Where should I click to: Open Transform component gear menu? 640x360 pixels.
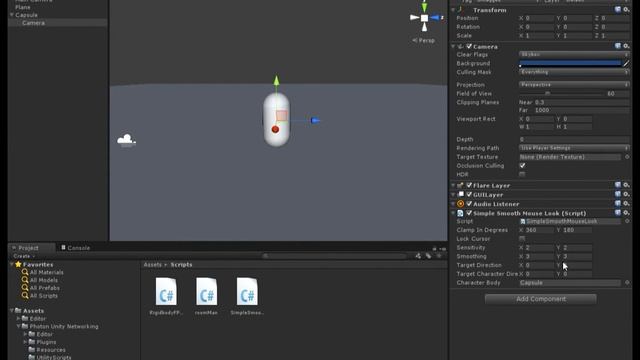[626, 9]
